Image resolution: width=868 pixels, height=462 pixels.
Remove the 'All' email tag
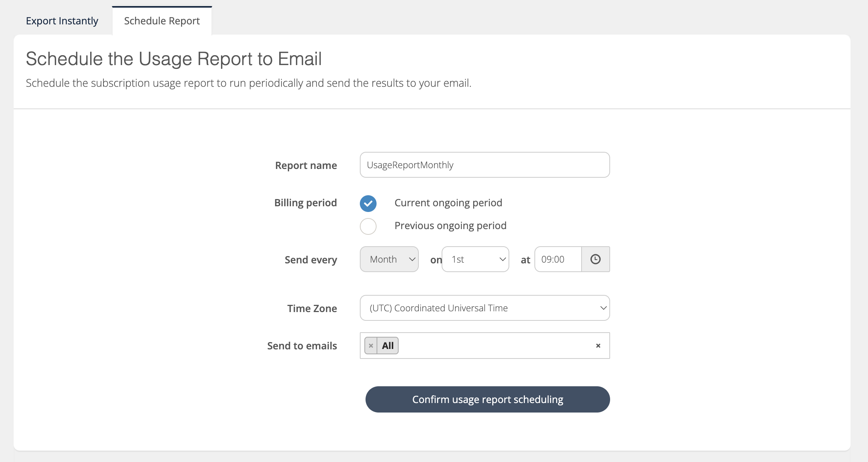371,346
